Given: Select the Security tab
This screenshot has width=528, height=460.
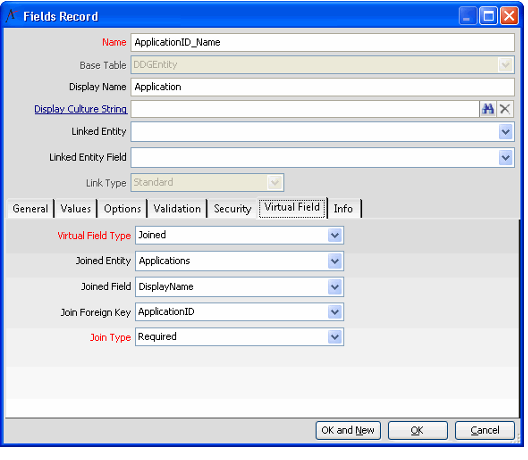Looking at the screenshot, I should point(233,209).
